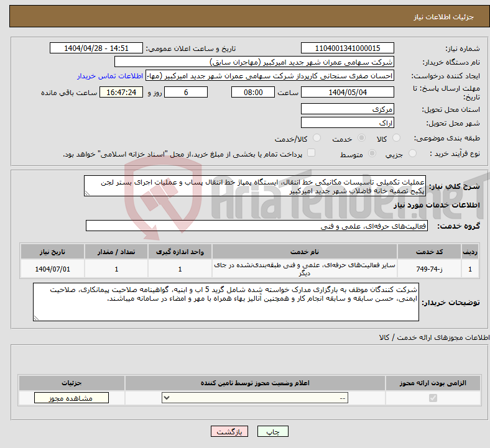Click the اعلام وضعیت مجوز توسط تامین کننده header
This screenshot has height=448, width=490.
pos(255,383)
